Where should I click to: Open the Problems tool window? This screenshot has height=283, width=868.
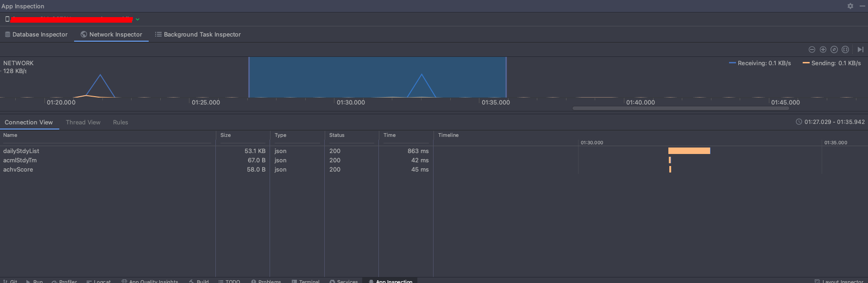point(266,281)
